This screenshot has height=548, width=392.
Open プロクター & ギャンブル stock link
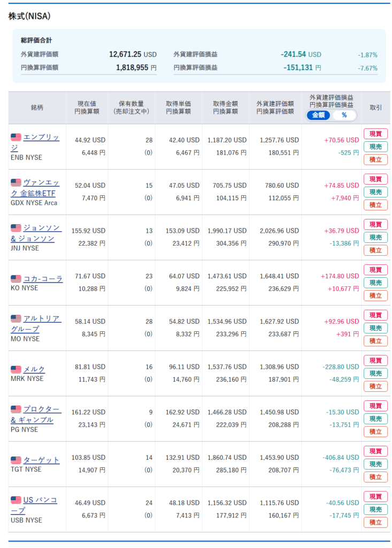click(35, 415)
